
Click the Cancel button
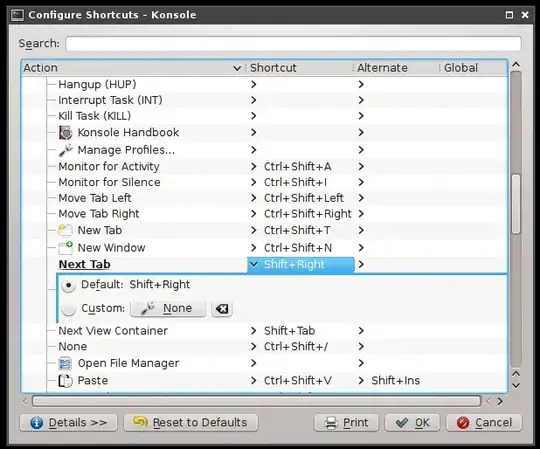tap(484, 423)
